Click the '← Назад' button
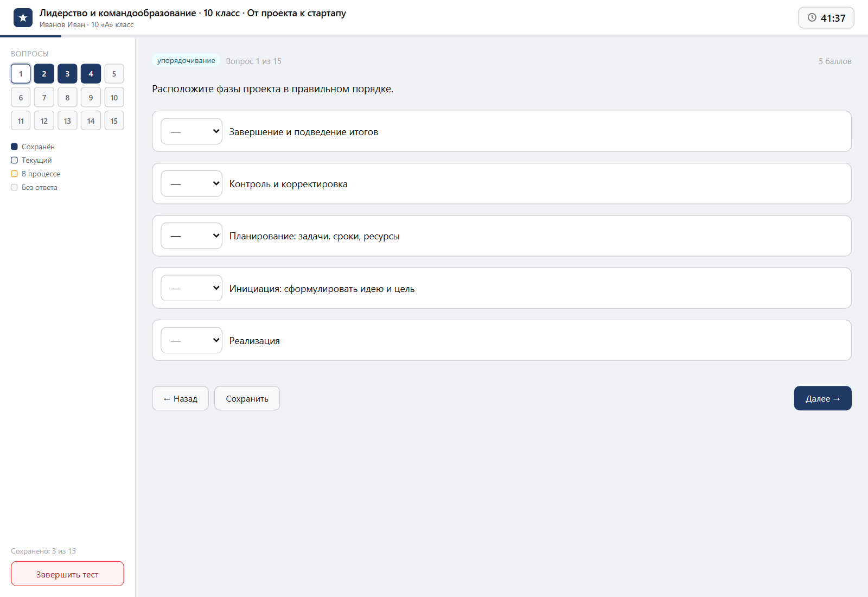 click(x=180, y=398)
